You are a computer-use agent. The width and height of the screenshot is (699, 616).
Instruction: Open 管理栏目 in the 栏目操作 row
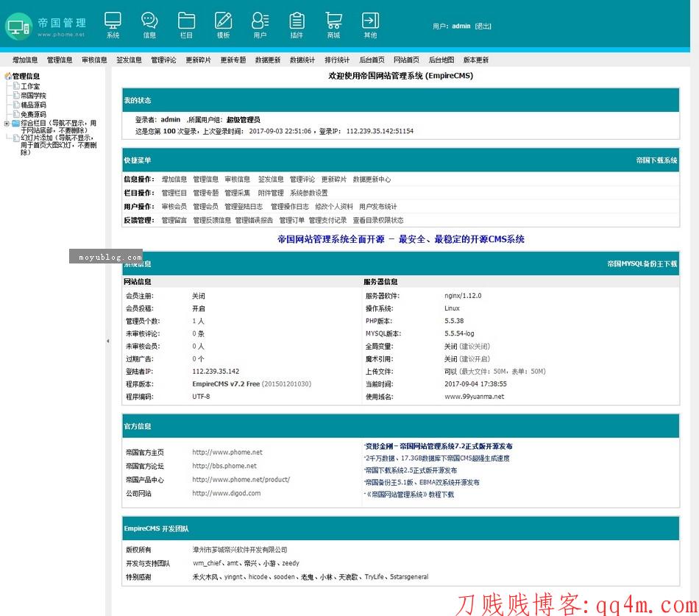pyautogui.click(x=174, y=193)
